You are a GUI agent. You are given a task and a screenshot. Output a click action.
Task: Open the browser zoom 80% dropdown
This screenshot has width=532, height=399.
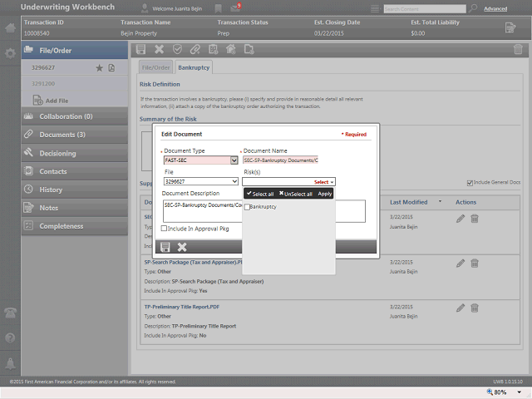click(519, 392)
